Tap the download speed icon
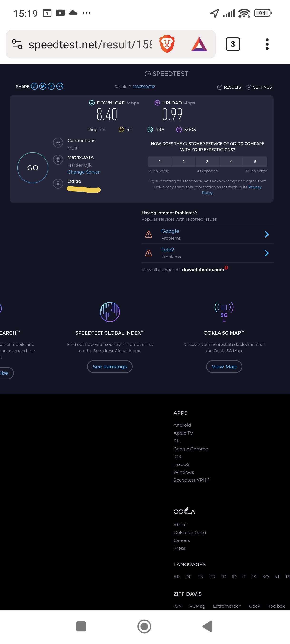The image size is (290, 644). [x=92, y=103]
